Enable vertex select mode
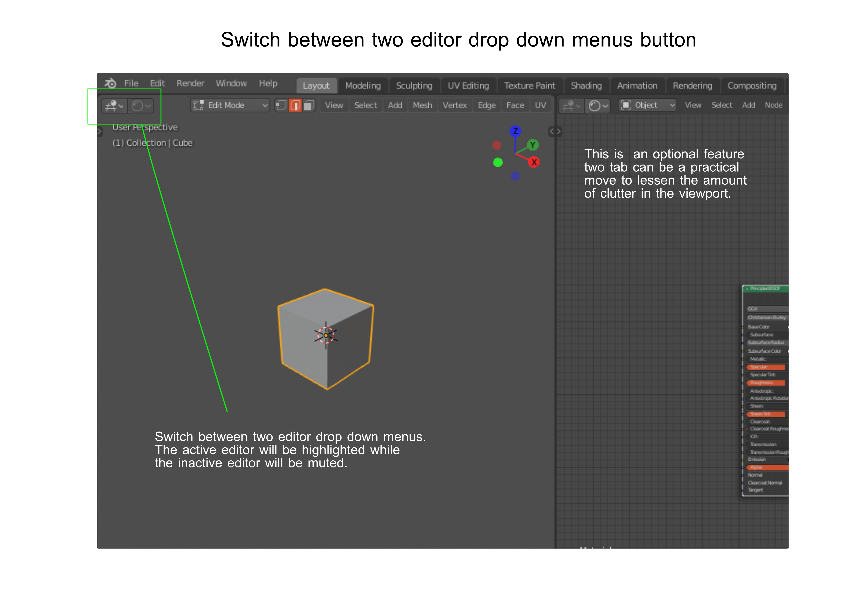This screenshot has height=613, width=868. pos(281,105)
